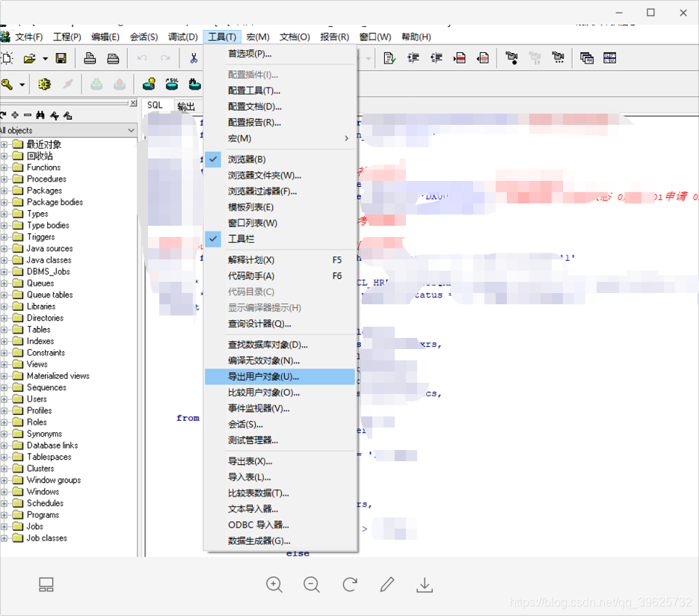
Task: Switch to the SQL tab
Action: pyautogui.click(x=155, y=105)
